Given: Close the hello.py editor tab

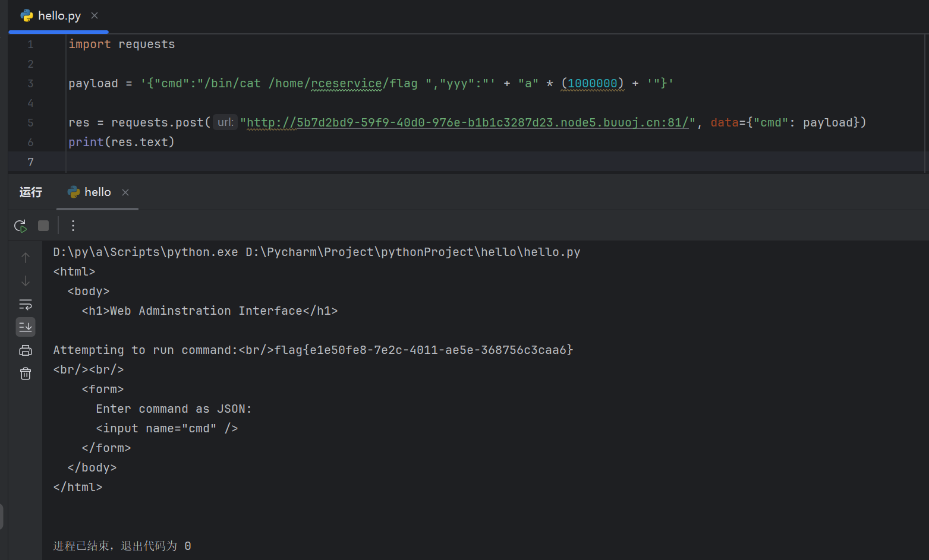Looking at the screenshot, I should pos(95,15).
